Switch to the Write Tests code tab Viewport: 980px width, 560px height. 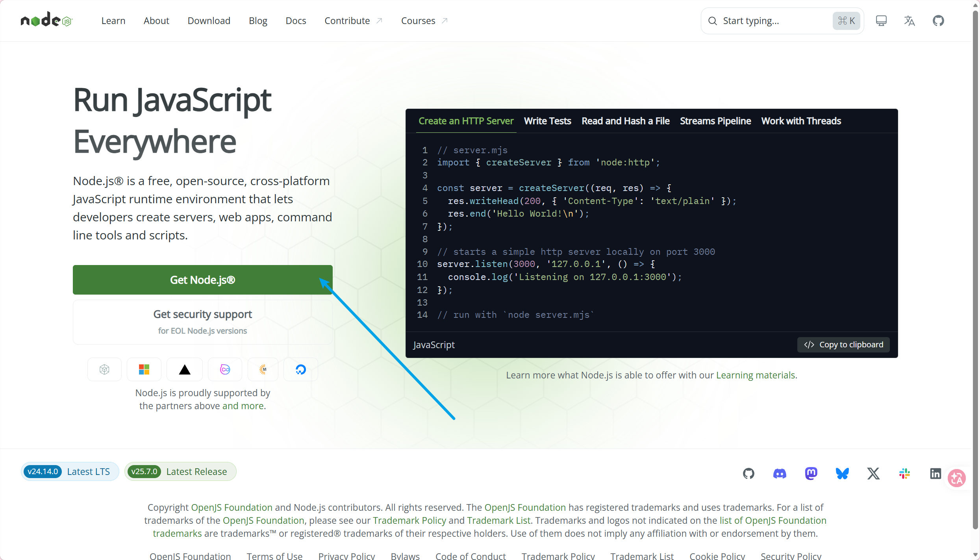point(547,121)
